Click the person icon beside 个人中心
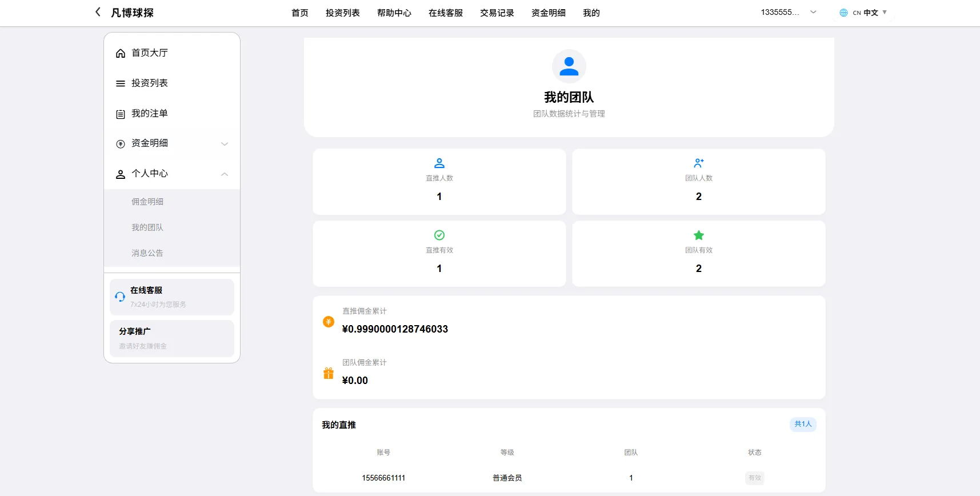The height and width of the screenshot is (496, 980). point(121,174)
